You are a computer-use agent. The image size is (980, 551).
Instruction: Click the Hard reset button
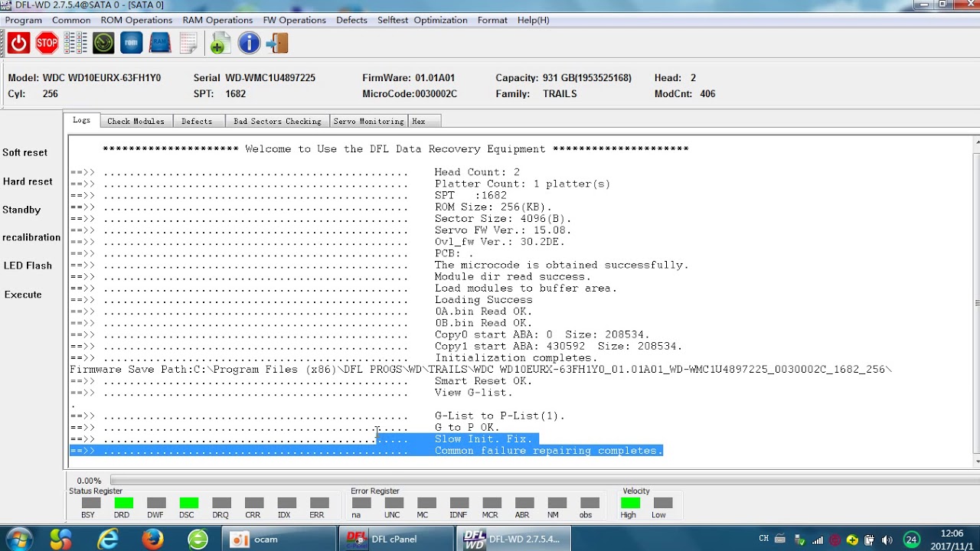tap(28, 181)
